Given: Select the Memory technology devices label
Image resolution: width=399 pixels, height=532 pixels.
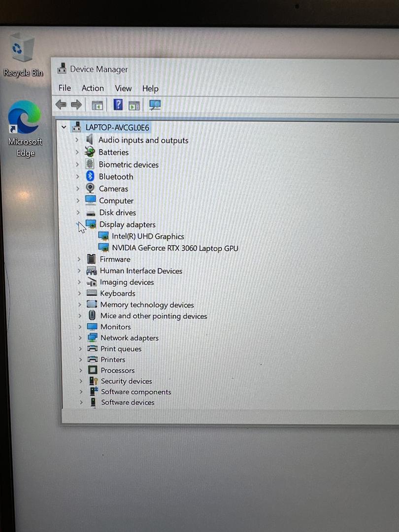Looking at the screenshot, I should pyautogui.click(x=147, y=305).
